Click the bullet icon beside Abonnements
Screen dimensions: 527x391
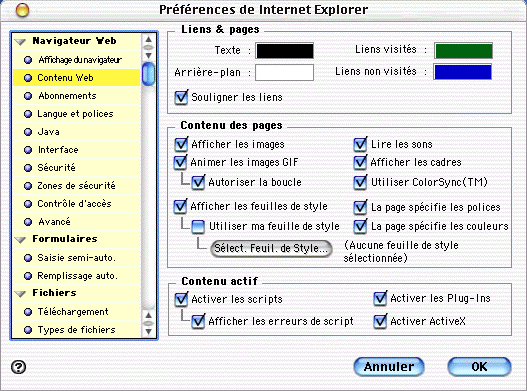[x=28, y=96]
